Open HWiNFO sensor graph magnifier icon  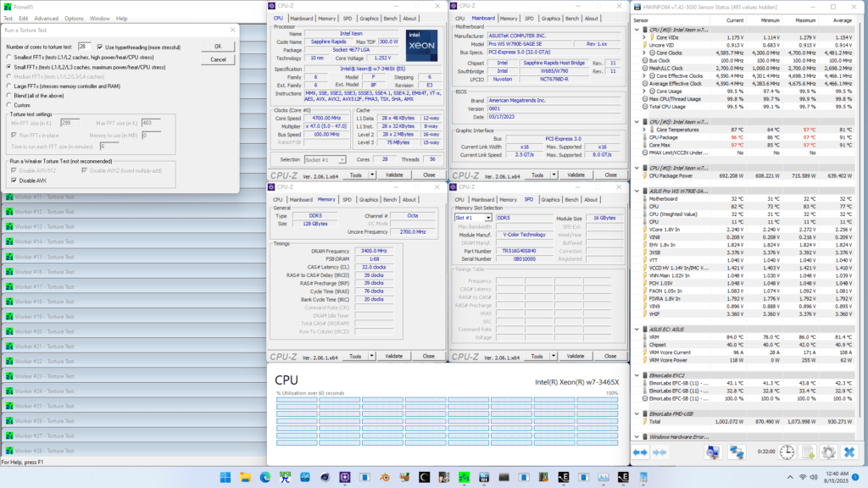pyautogui.click(x=712, y=452)
